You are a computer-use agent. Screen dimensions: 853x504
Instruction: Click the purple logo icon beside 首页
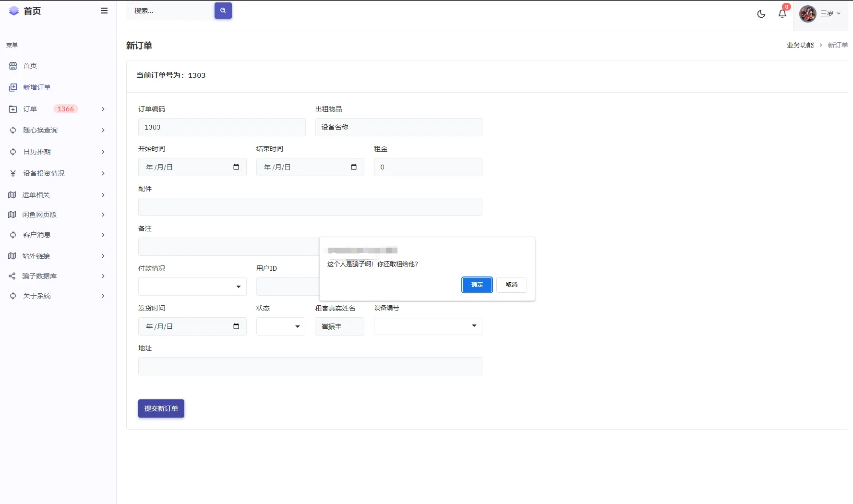(x=14, y=11)
